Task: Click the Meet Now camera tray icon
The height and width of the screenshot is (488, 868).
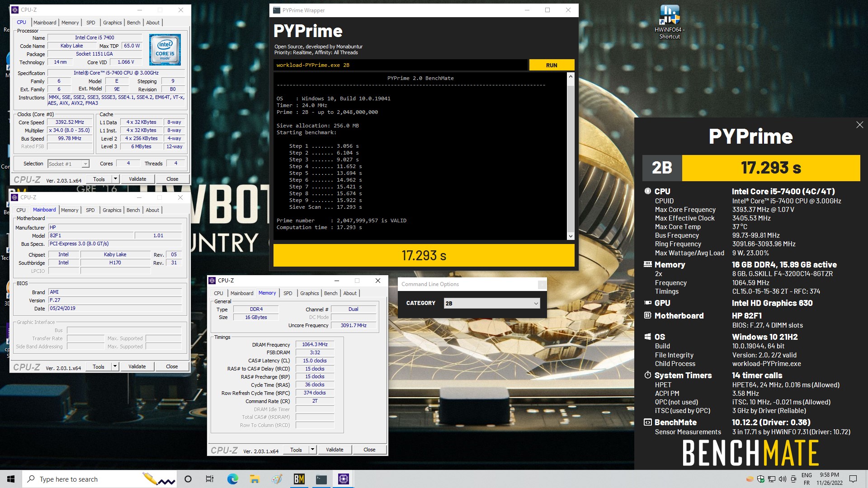Action: coord(793,479)
